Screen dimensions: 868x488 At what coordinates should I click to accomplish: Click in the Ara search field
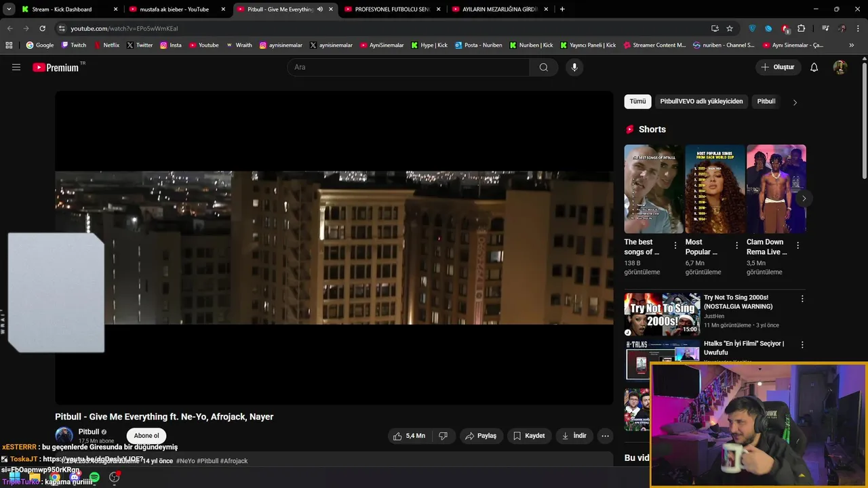(x=409, y=67)
